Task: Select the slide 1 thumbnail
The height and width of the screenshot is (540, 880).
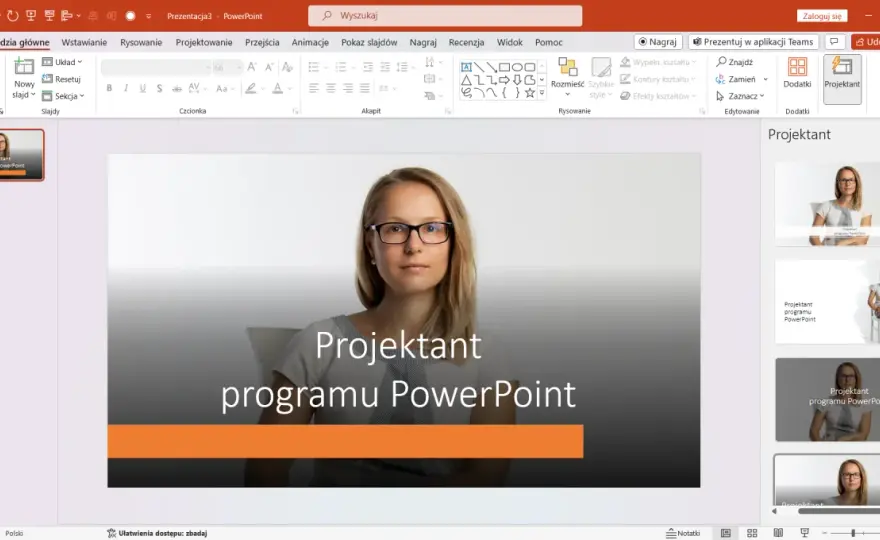Action: point(21,155)
